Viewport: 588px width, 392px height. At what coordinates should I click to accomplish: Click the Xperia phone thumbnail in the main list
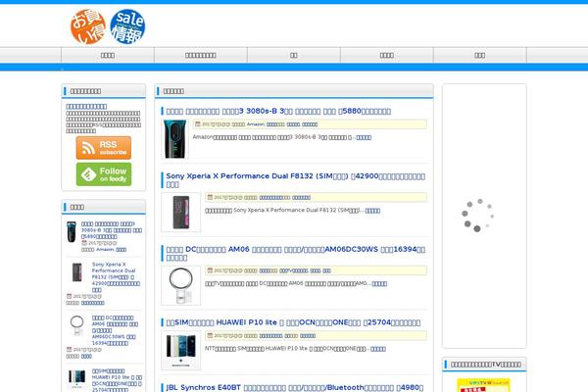[180, 213]
